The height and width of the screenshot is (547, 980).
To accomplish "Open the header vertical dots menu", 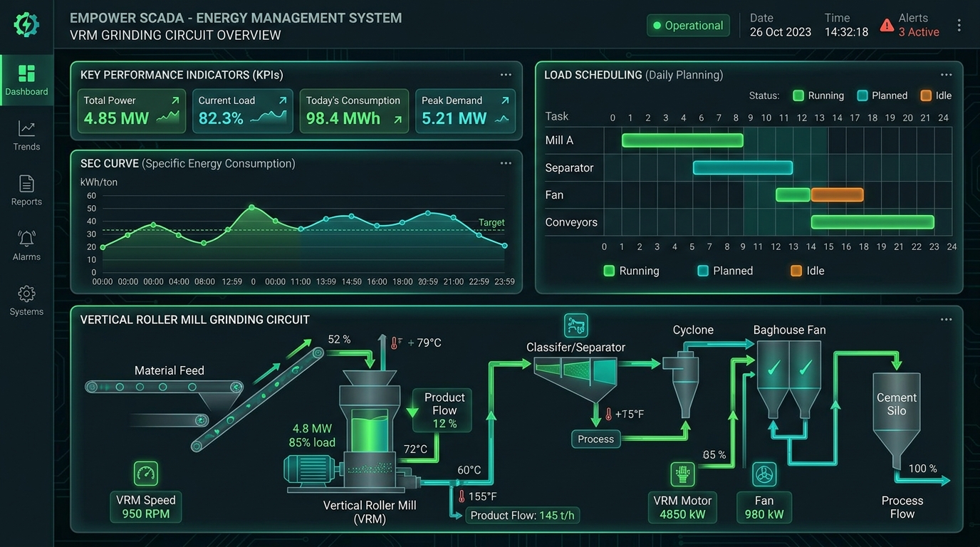I will [x=959, y=26].
